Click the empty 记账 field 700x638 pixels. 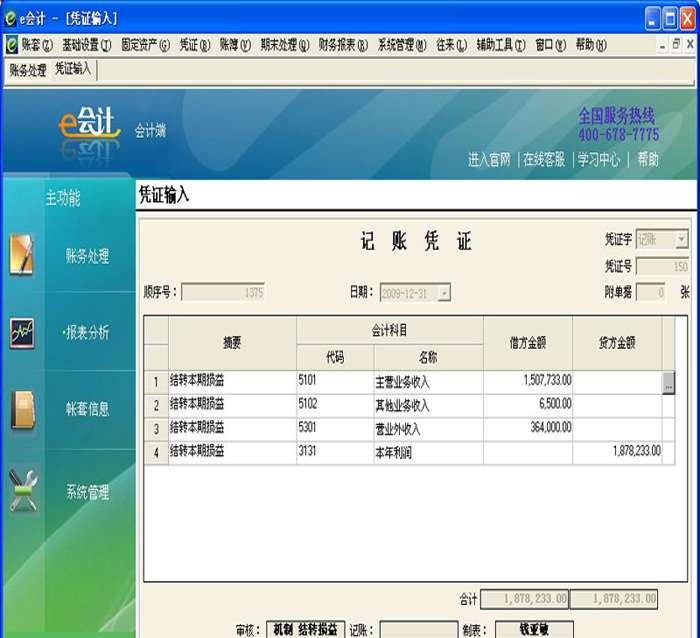coord(419,630)
